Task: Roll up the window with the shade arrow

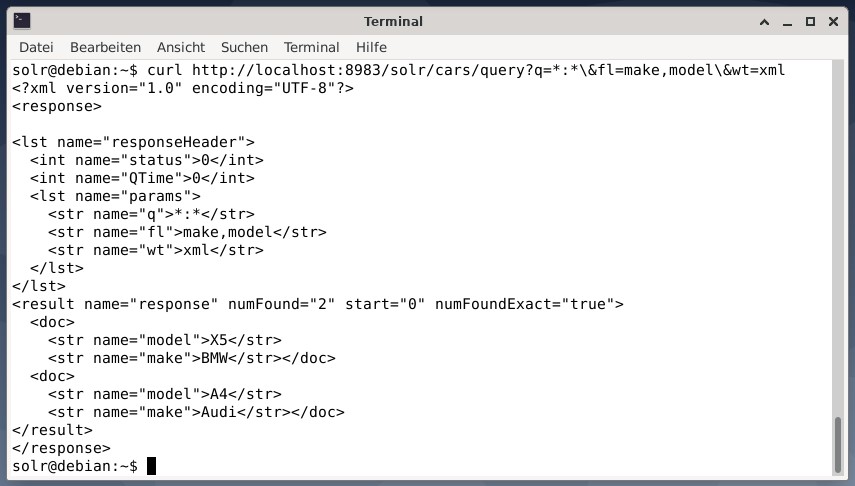Action: tap(764, 21)
